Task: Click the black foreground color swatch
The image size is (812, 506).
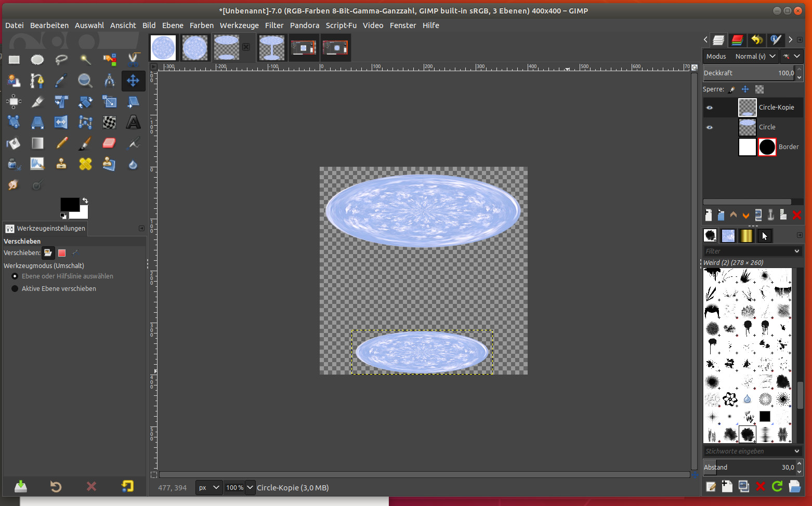Action: tap(69, 204)
